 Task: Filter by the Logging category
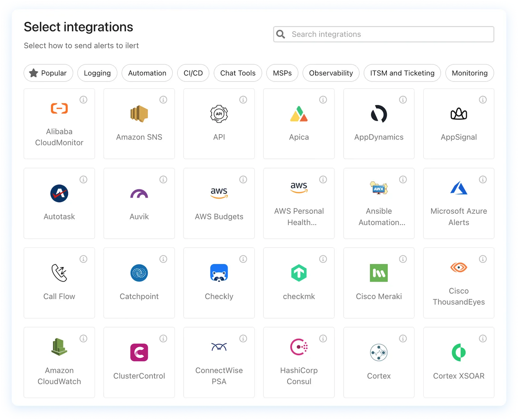coord(97,73)
